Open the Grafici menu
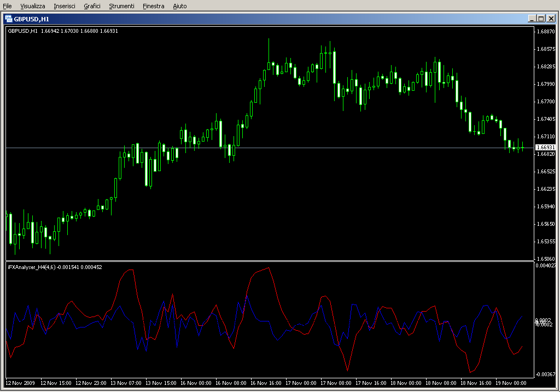The width and height of the screenshot is (560, 392). [x=92, y=6]
